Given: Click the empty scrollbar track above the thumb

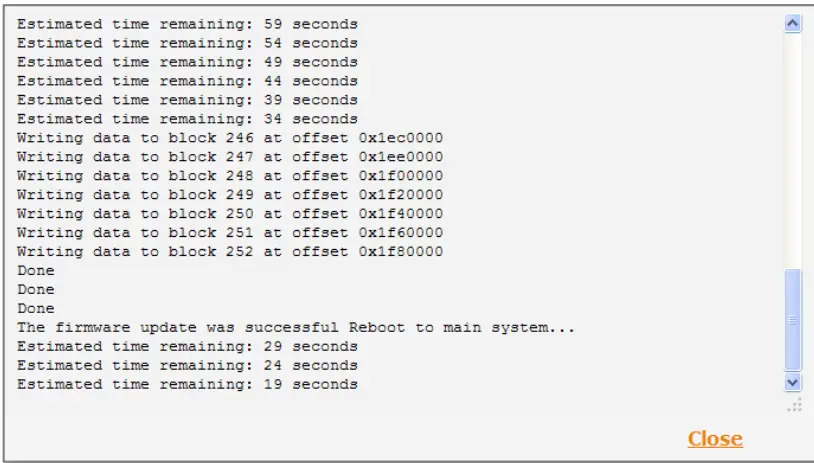Looking at the screenshot, I should 793,150.
